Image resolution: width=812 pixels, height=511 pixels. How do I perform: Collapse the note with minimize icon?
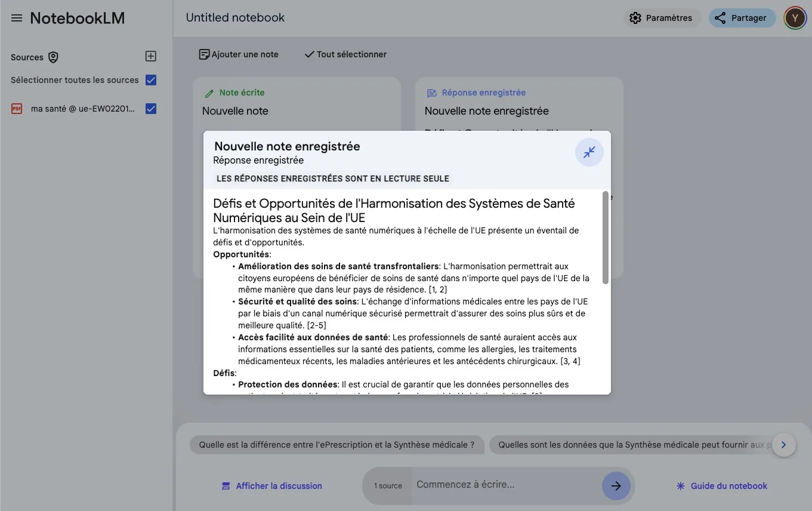coord(589,152)
